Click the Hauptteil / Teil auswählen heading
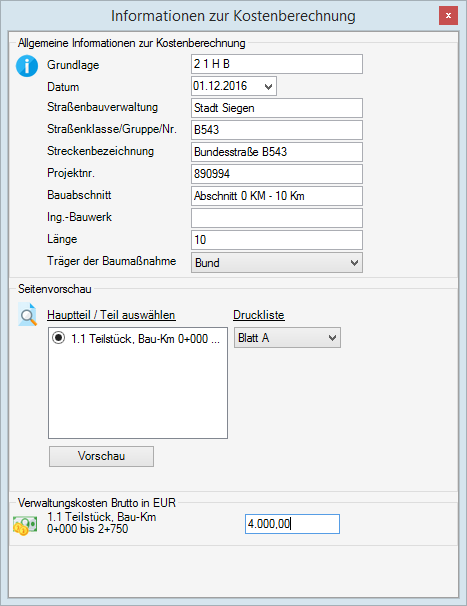Image resolution: width=467 pixels, height=606 pixels. pos(111,315)
